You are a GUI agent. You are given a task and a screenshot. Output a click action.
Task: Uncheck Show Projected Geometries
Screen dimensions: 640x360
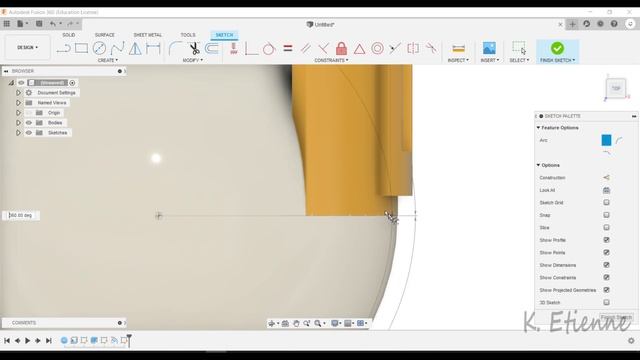[607, 290]
